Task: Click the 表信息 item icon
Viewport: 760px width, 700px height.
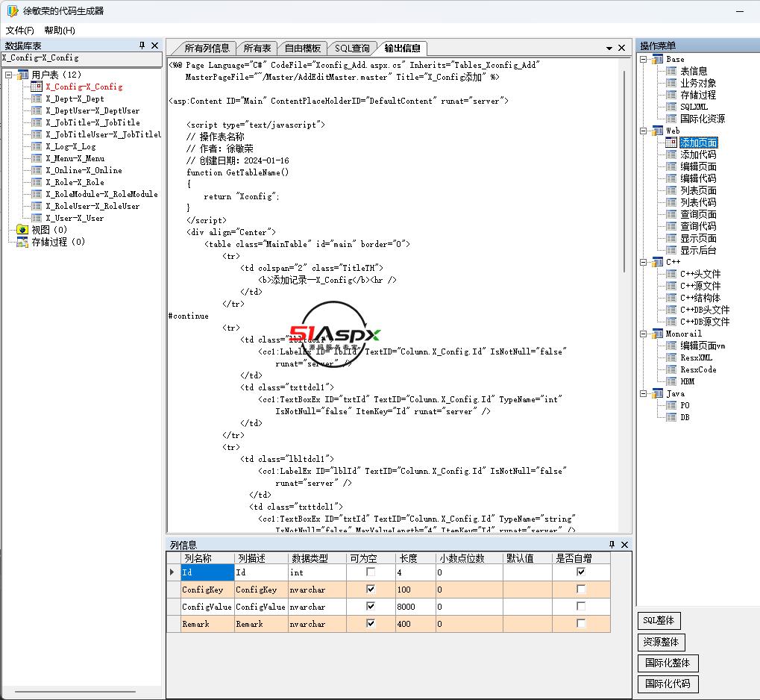Action: click(671, 71)
